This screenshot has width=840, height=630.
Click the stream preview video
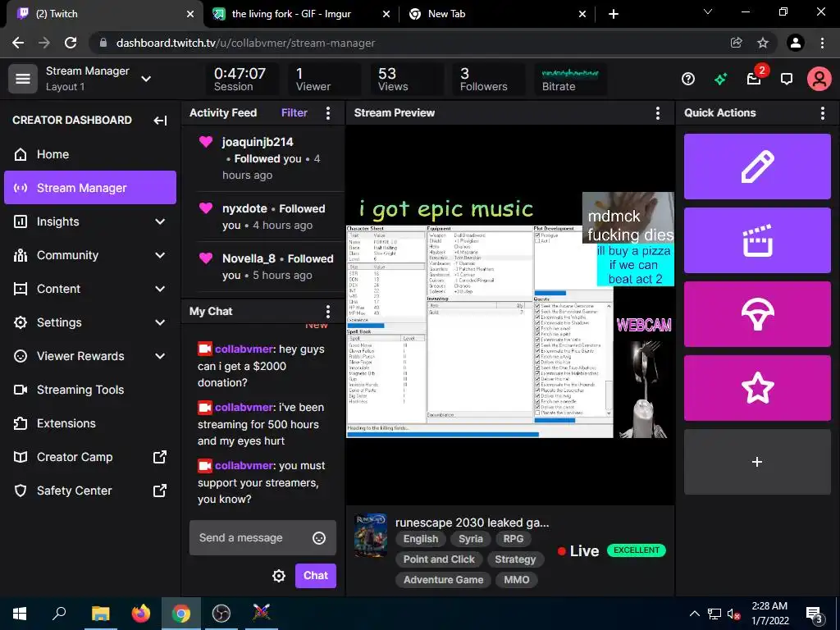click(510, 315)
